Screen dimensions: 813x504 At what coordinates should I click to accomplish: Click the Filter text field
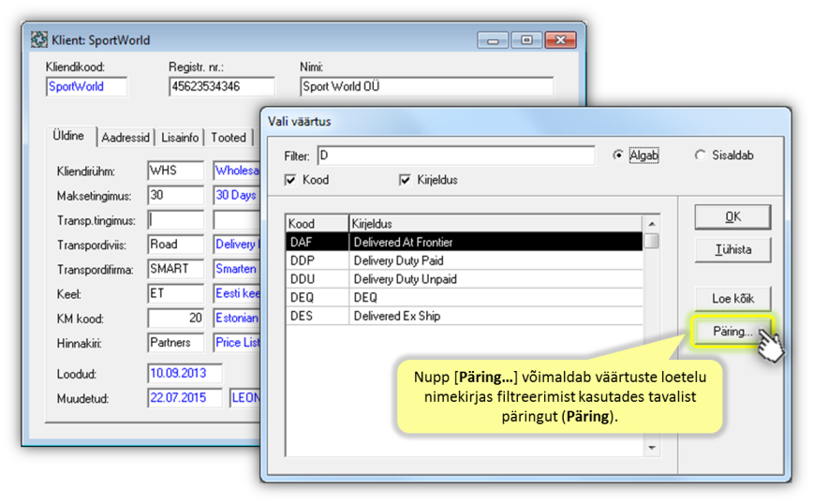click(x=454, y=156)
